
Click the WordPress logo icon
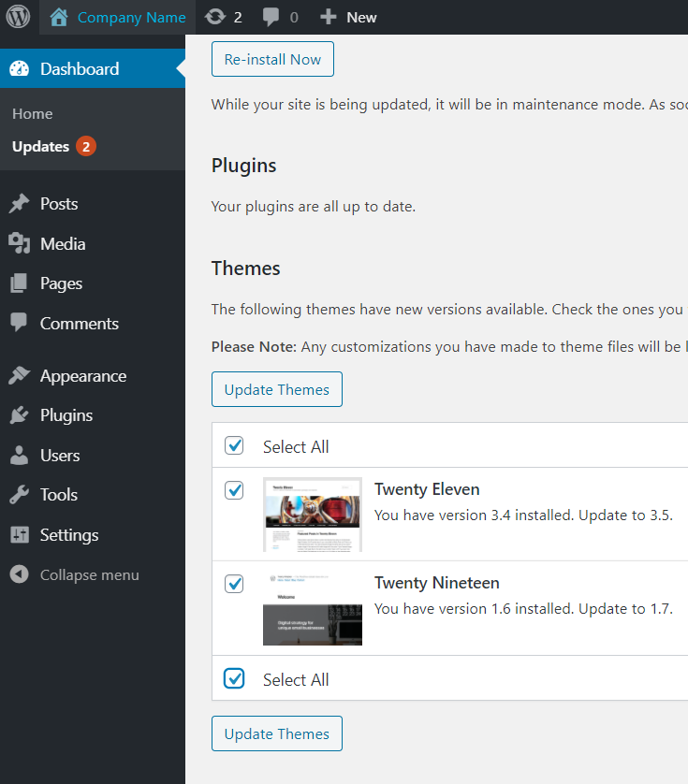(x=19, y=17)
